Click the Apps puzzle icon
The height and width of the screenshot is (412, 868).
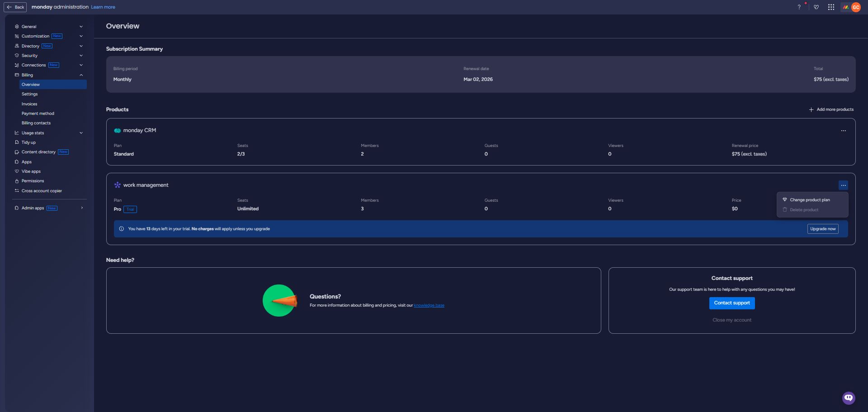(17, 162)
